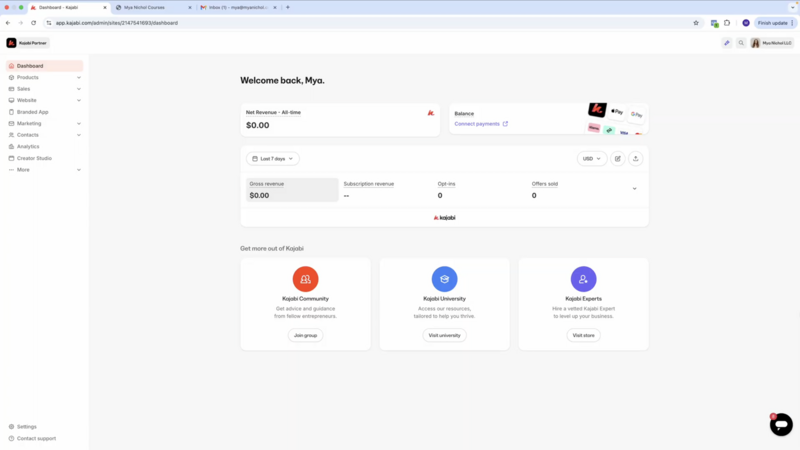Viewport: 800px width, 450px height.
Task: Click the More ellipsis icon in sidebar
Action: point(11,170)
